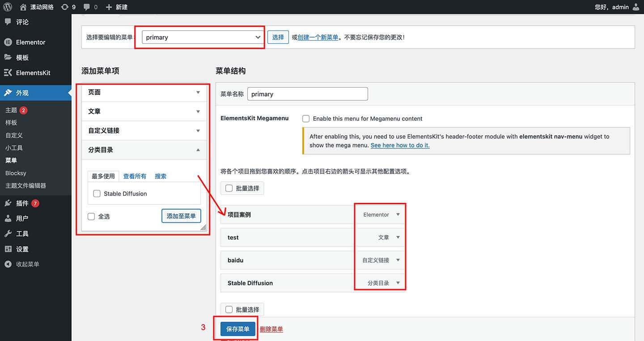Viewport: 644px width, 341px height.
Task: Open the 设置 settings icon
Action: 8,249
